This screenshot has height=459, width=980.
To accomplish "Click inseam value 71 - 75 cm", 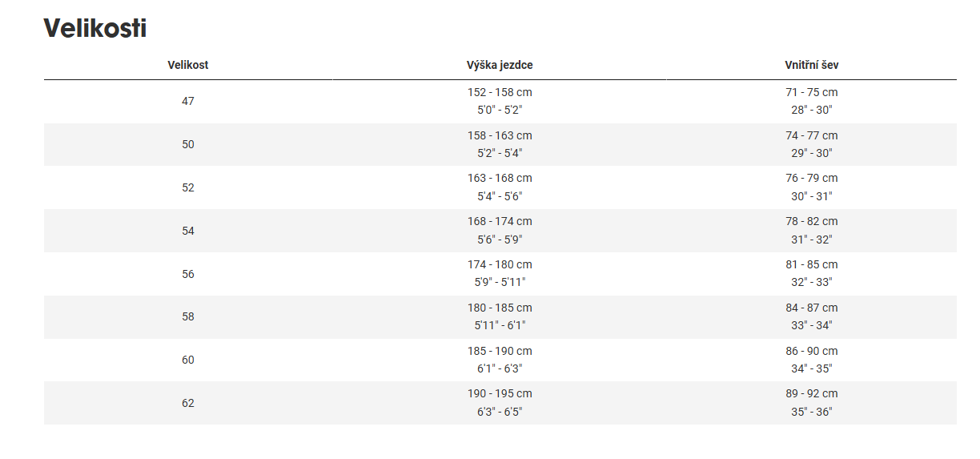I will click(811, 93).
